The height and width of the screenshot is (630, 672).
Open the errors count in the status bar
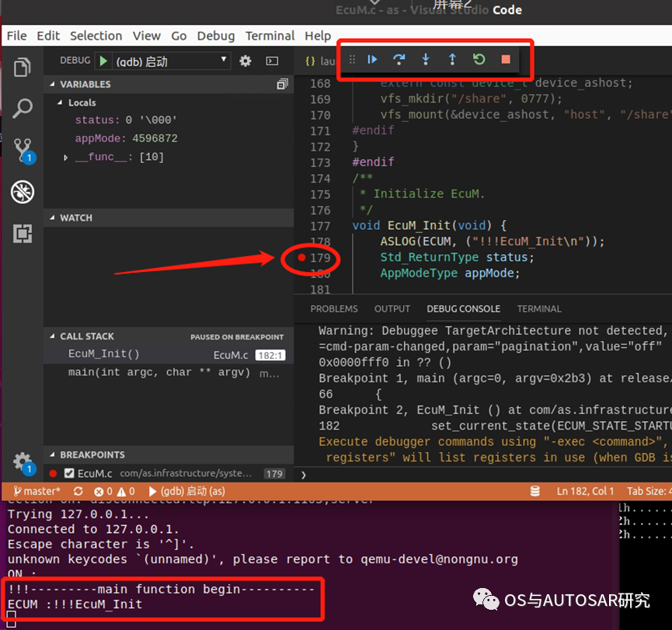(103, 491)
